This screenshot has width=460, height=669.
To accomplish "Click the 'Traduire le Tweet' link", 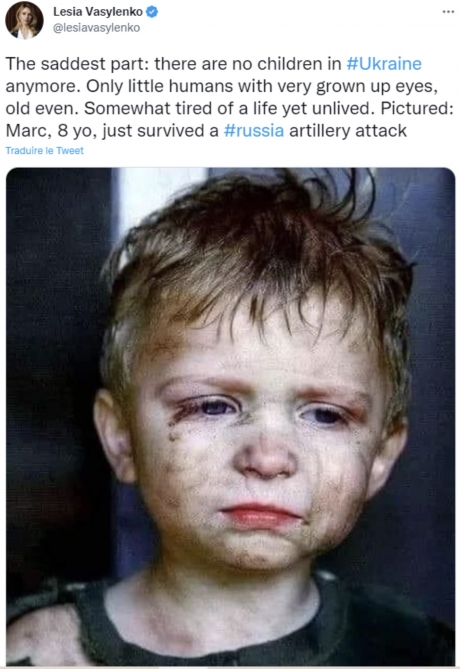I will (44, 151).
